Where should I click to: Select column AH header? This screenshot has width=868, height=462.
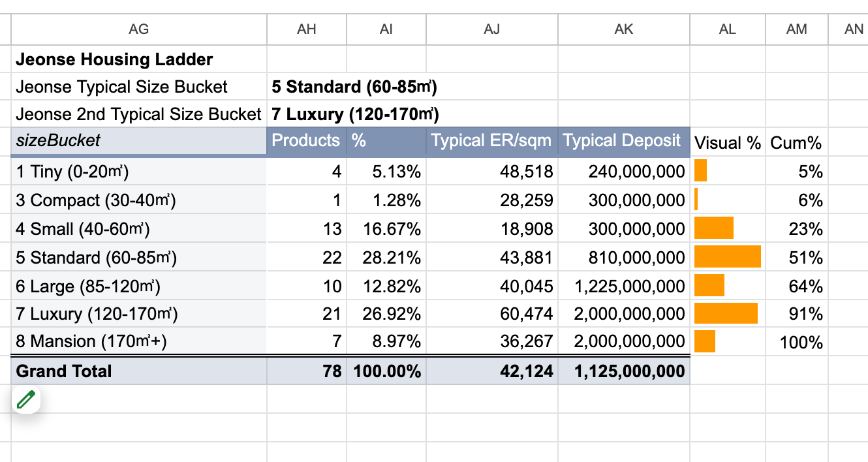[307, 29]
